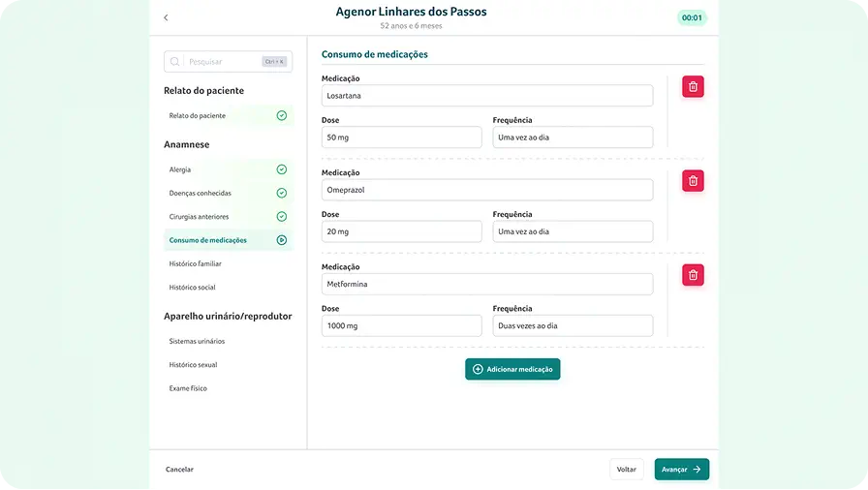Open Histórico familiar in sidebar
The height and width of the screenshot is (490, 868).
coord(196,263)
